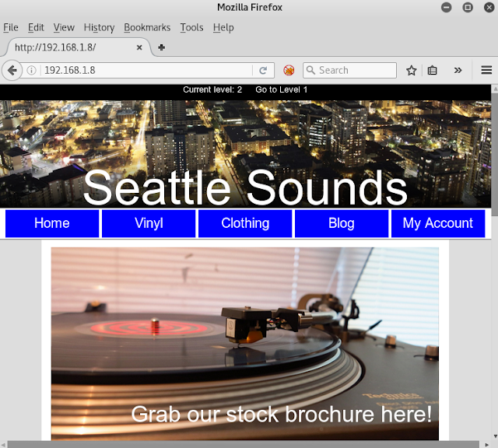Select the http://192.168.1.8/ tab
This screenshot has height=448, width=498.
(x=78, y=47)
